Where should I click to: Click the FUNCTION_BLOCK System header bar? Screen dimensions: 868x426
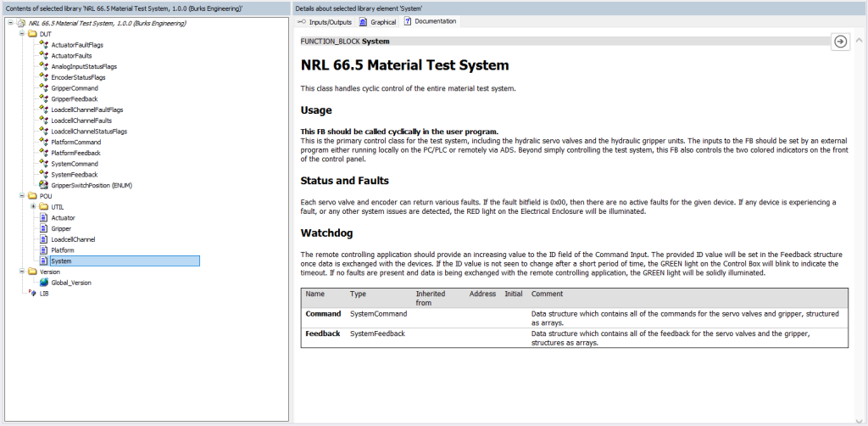click(565, 42)
